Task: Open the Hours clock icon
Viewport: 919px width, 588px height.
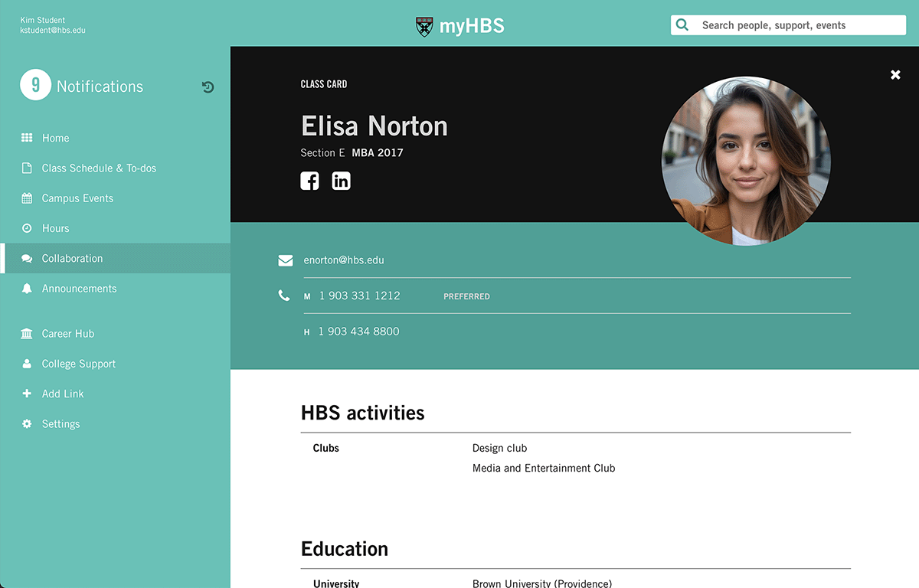Action: tap(28, 228)
